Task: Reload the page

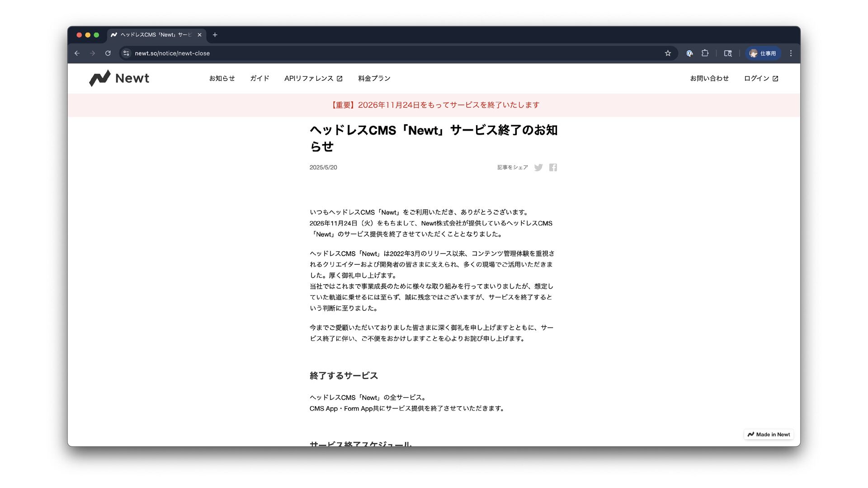Action: pyautogui.click(x=108, y=53)
